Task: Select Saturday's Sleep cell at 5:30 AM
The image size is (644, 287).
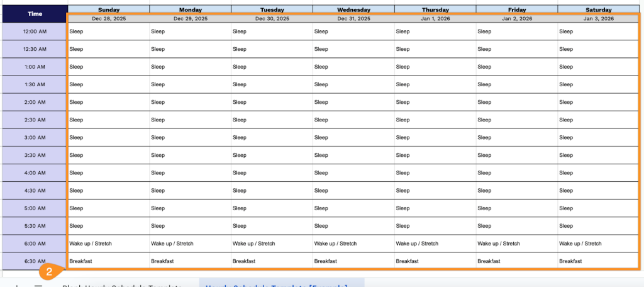Action: click(x=597, y=225)
